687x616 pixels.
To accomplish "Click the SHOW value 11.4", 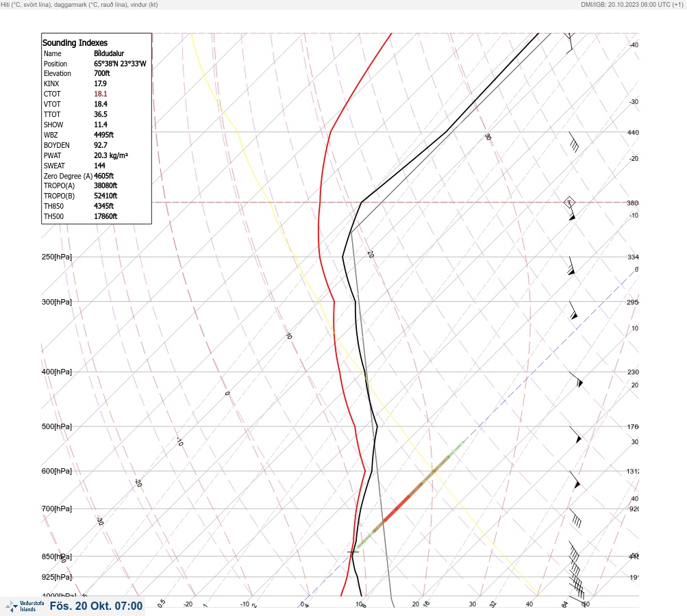I will click(x=100, y=125).
